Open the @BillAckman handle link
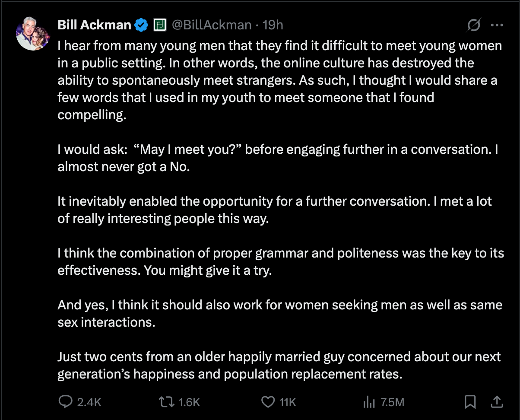 (x=212, y=25)
